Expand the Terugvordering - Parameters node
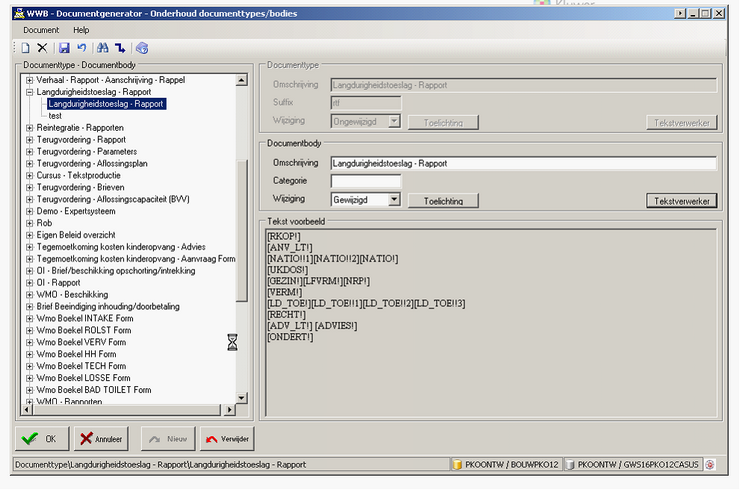 [29, 152]
